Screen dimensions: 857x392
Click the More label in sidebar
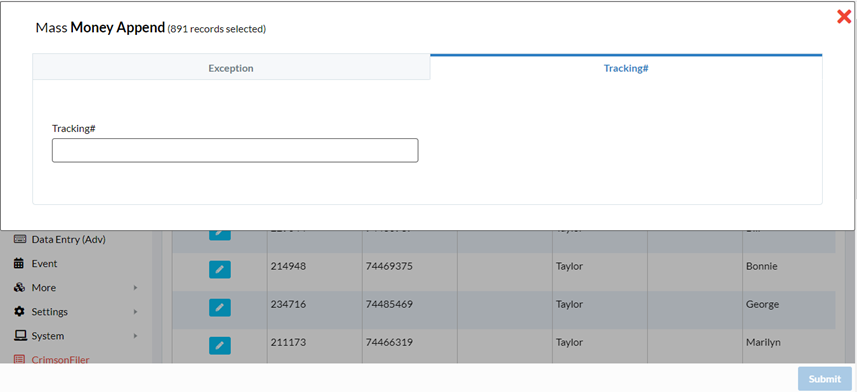click(x=44, y=288)
